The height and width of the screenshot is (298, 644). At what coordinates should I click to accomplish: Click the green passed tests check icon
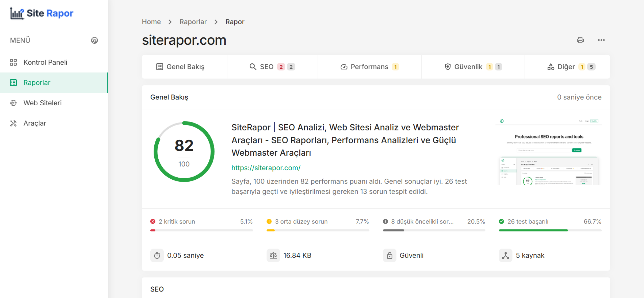pyautogui.click(x=501, y=221)
